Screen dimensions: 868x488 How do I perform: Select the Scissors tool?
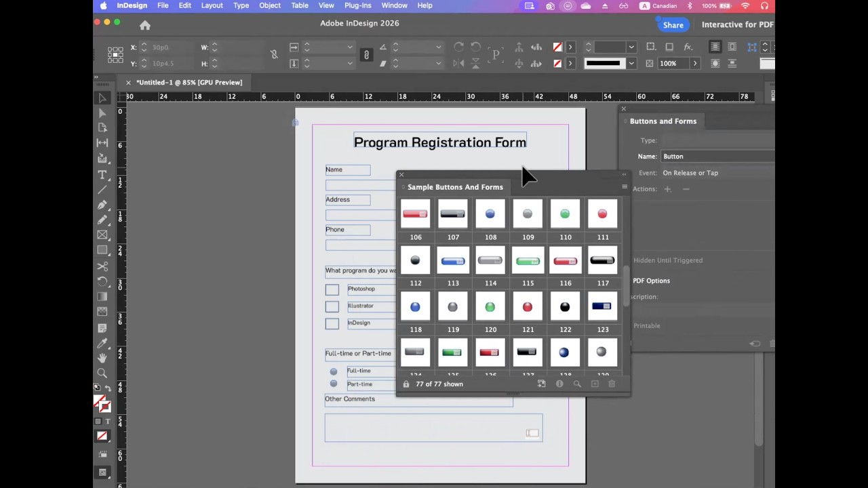coord(102,266)
